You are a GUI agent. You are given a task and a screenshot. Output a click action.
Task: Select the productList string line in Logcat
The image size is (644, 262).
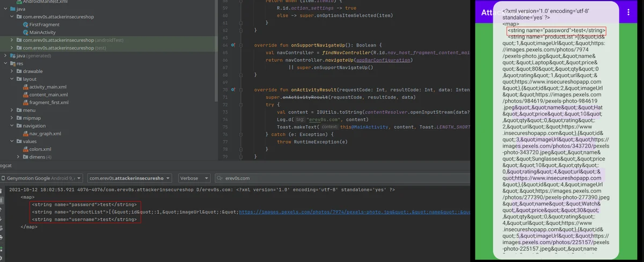click(x=251, y=212)
